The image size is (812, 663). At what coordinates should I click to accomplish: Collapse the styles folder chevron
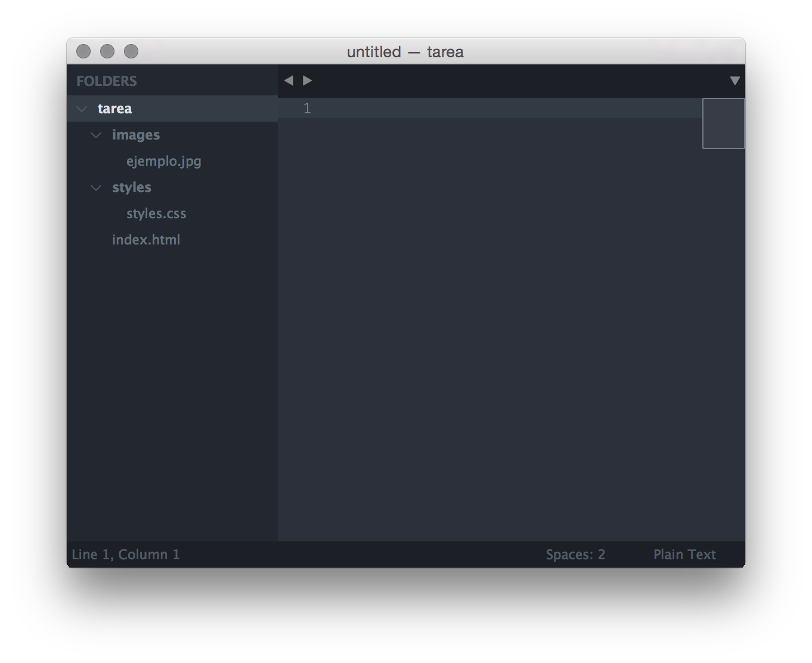coord(96,188)
